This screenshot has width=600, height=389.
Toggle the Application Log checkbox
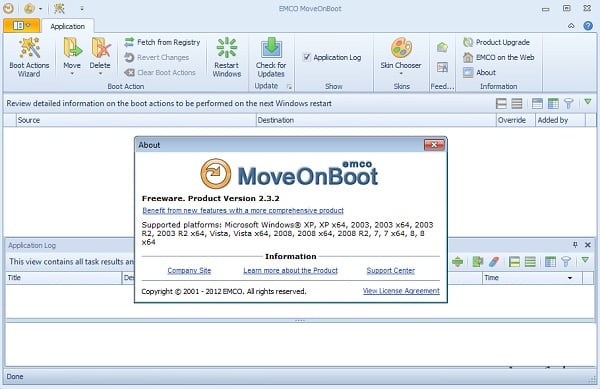[307, 57]
